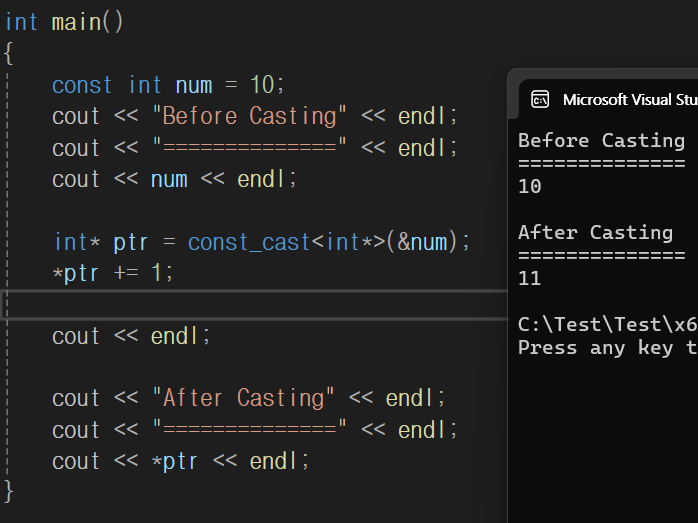Click console output 'After Casting'
Viewport: 698px width, 523px height.
596,233
